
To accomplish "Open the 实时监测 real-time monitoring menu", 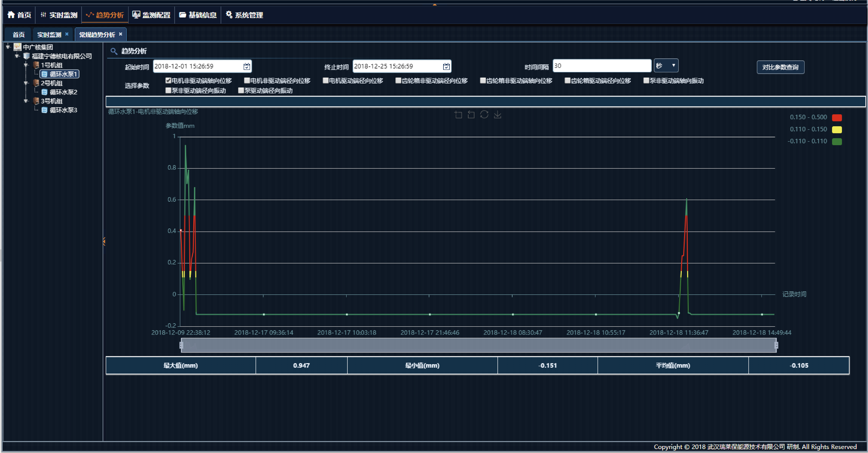I will tap(59, 15).
